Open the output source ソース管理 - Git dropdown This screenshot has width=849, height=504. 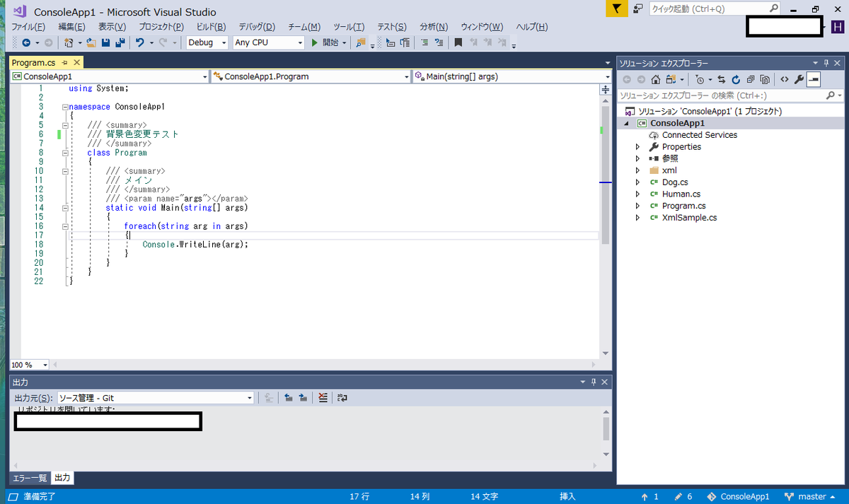coord(155,398)
